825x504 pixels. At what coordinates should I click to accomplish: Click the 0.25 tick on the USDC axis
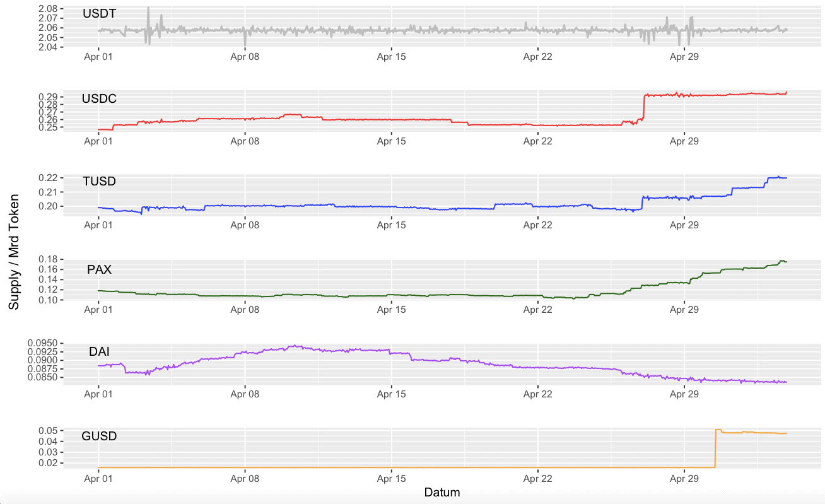point(48,127)
